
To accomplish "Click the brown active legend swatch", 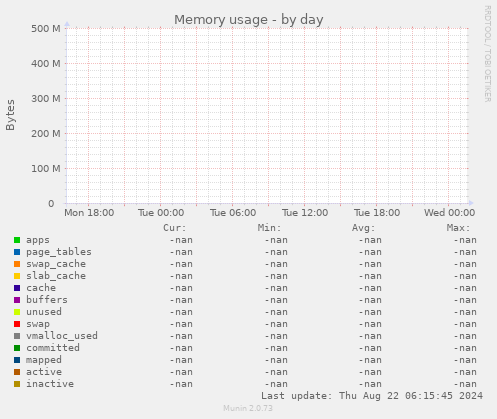I will (x=17, y=372).
